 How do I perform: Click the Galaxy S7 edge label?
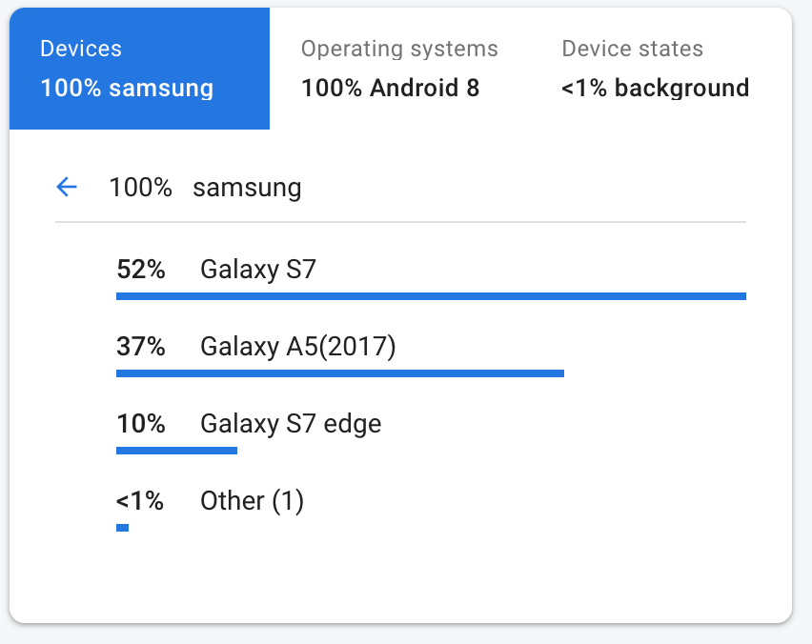point(291,424)
